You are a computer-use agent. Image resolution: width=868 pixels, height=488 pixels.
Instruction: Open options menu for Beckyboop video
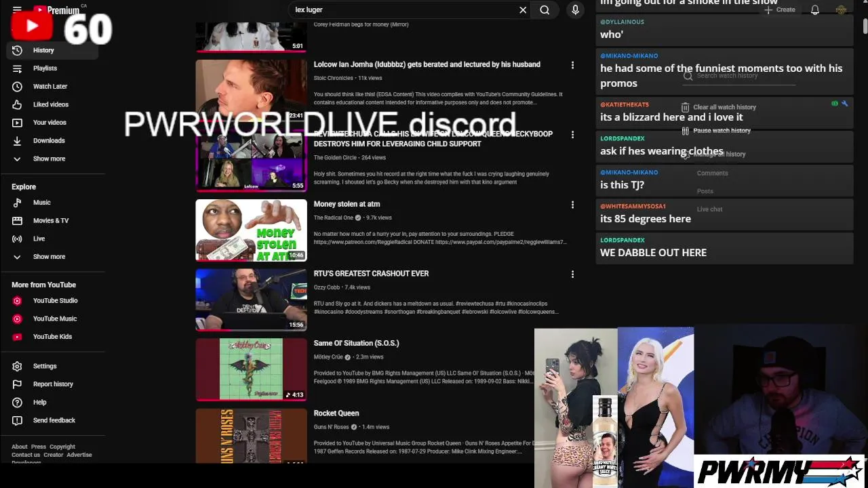click(572, 135)
